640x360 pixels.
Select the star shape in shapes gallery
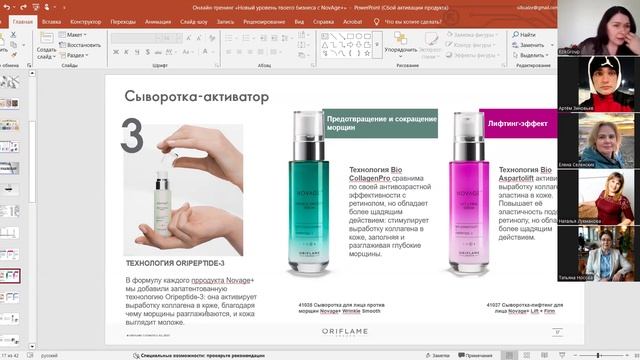pyautogui.click(x=367, y=53)
